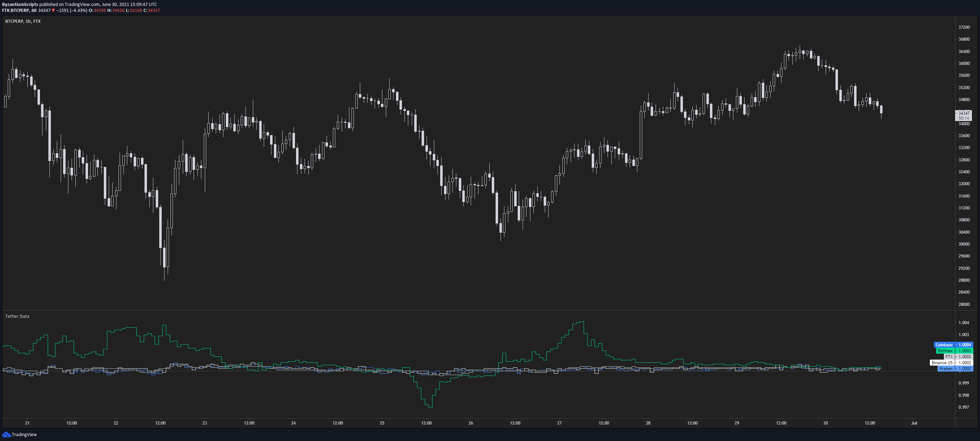Click the light-blue 'Kraken' series label
The image size is (980, 441).
tap(946, 369)
